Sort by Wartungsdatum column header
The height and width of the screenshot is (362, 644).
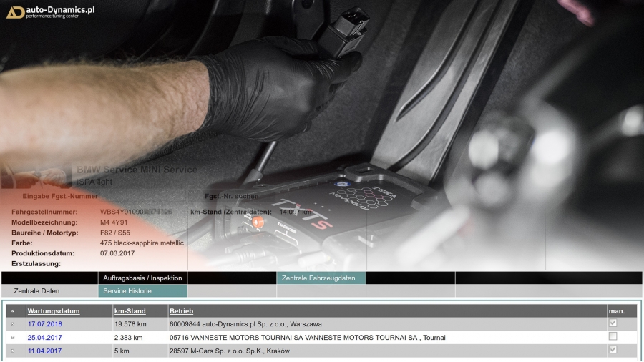pos(54,311)
